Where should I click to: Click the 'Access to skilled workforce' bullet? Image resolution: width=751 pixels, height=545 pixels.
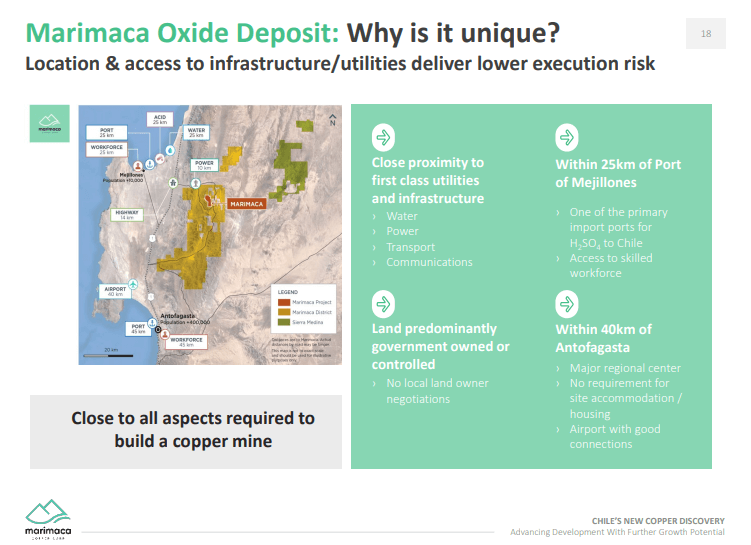tap(611, 266)
